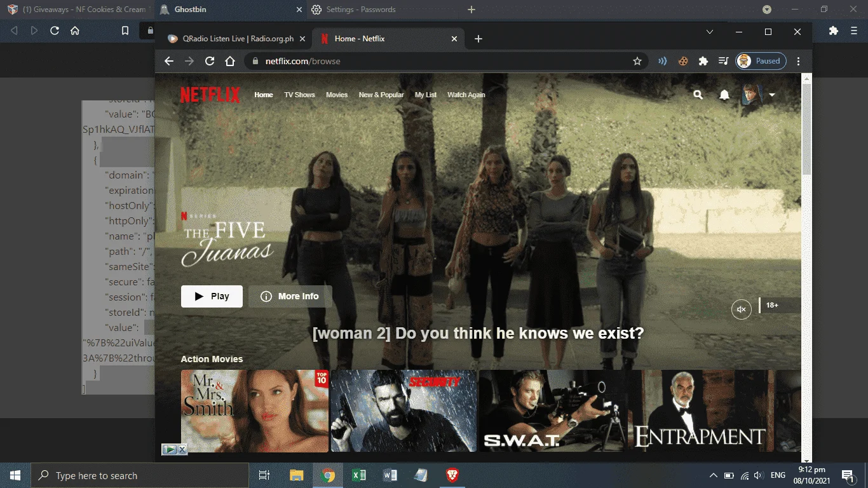The width and height of the screenshot is (868, 488).
Task: Click the Chrome home button
Action: pos(230,61)
